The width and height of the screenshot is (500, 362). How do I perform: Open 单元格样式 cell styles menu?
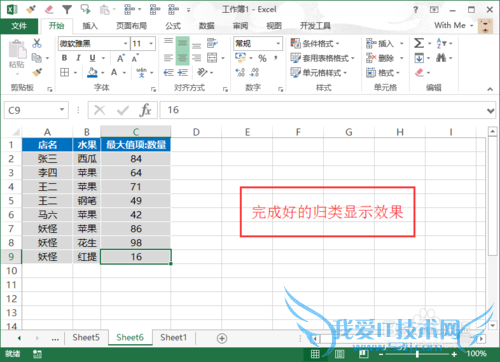pyautogui.click(x=318, y=73)
